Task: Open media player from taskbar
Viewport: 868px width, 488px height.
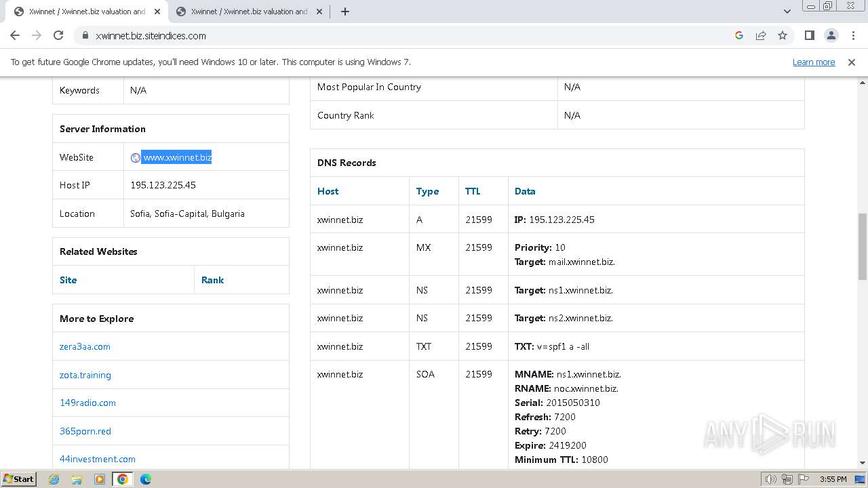Action: tap(100, 479)
